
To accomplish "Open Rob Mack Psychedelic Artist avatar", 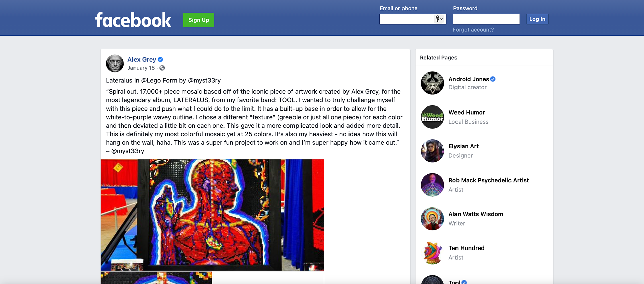I will (x=432, y=185).
